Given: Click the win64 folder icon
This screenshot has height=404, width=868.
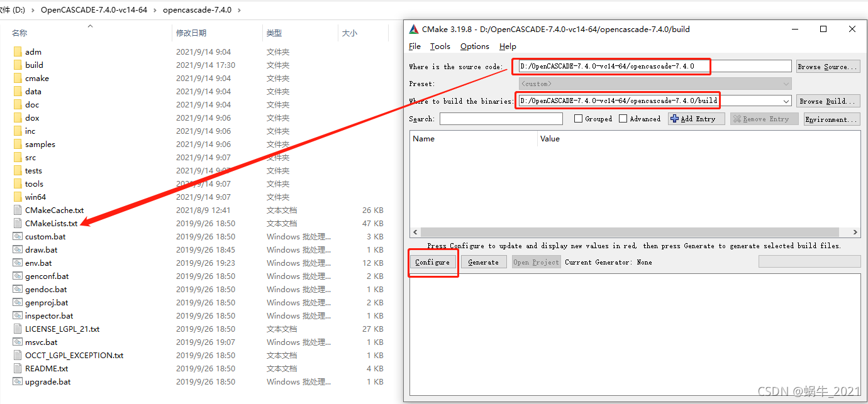Looking at the screenshot, I should 18,197.
